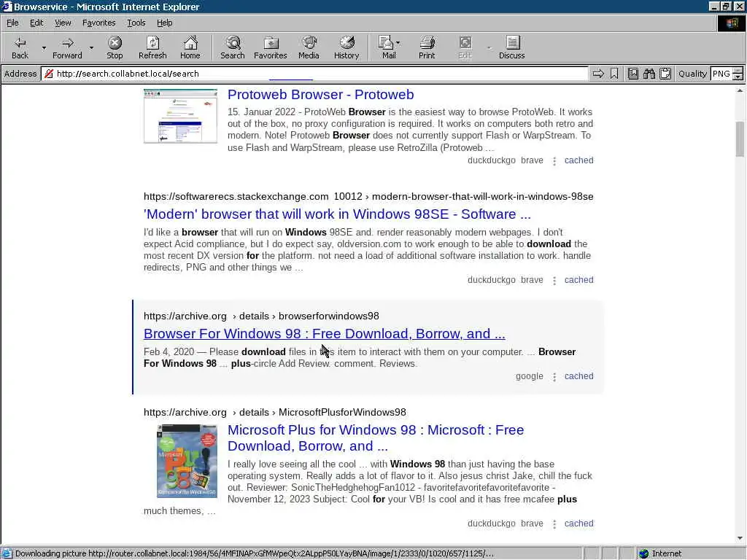Click the Windows logo throbber icon
This screenshot has width=747, height=560.
(731, 23)
